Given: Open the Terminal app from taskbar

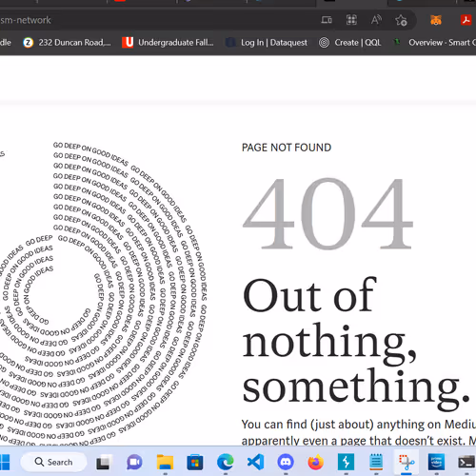Looking at the screenshot, I should (466, 462).
